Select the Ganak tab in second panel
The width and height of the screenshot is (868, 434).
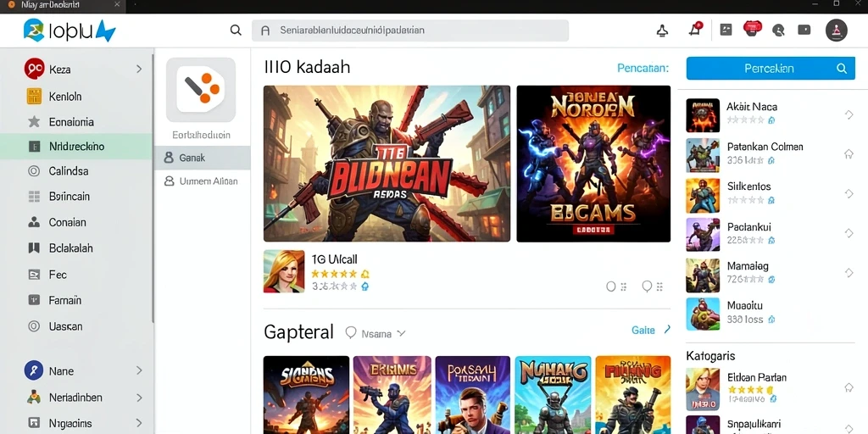202,158
